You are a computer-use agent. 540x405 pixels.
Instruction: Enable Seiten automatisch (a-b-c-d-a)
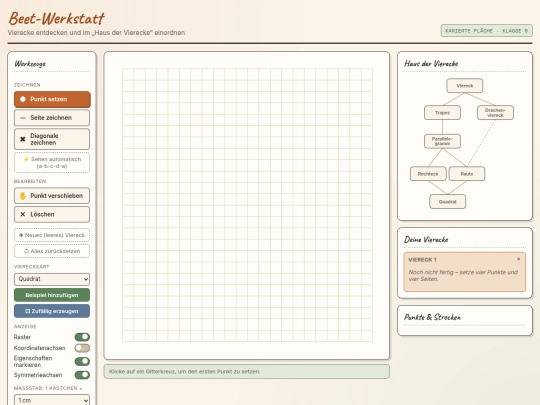[x=52, y=163]
